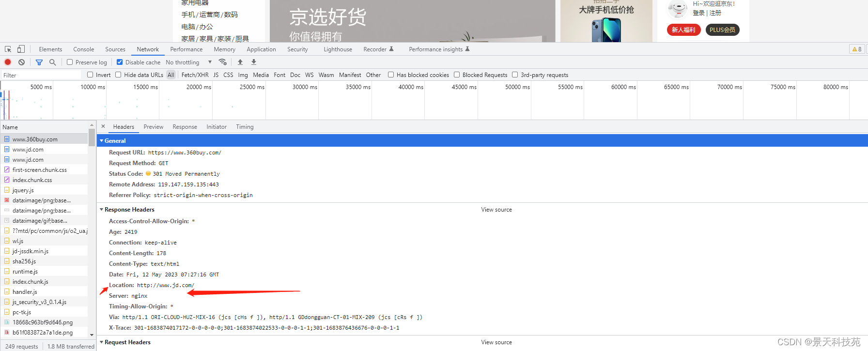
Task: Filter requests by Doc type
Action: (295, 75)
